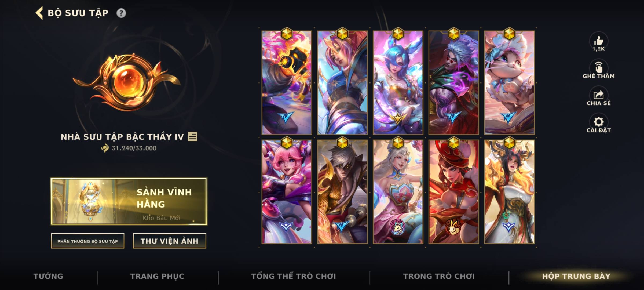Viewport: 644px width, 290px height.
Task: Select the Hộp Trưng Bày tab
Action: [576, 276]
